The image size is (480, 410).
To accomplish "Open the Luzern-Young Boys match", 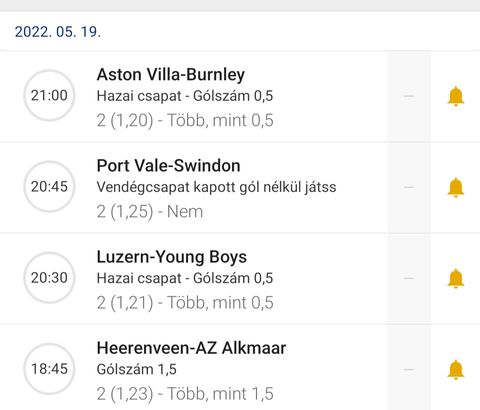I will coord(172,257).
